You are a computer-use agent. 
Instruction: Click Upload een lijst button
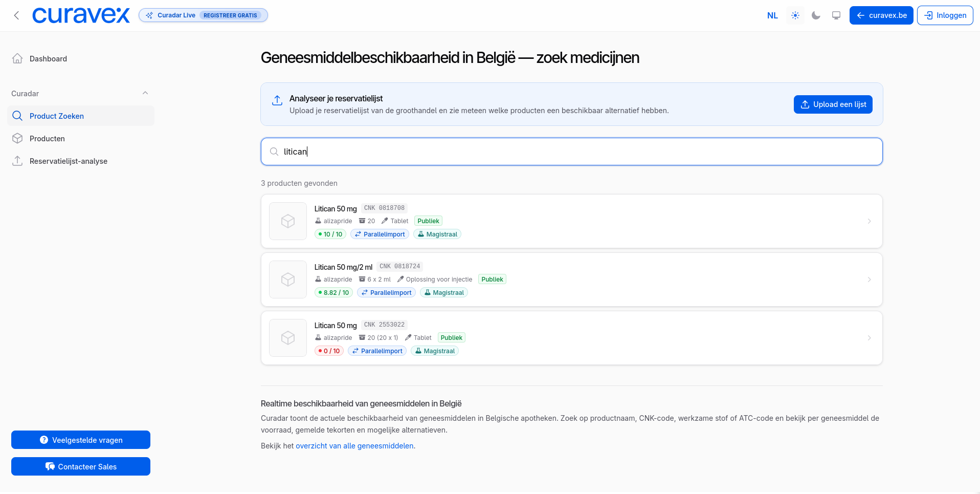833,104
